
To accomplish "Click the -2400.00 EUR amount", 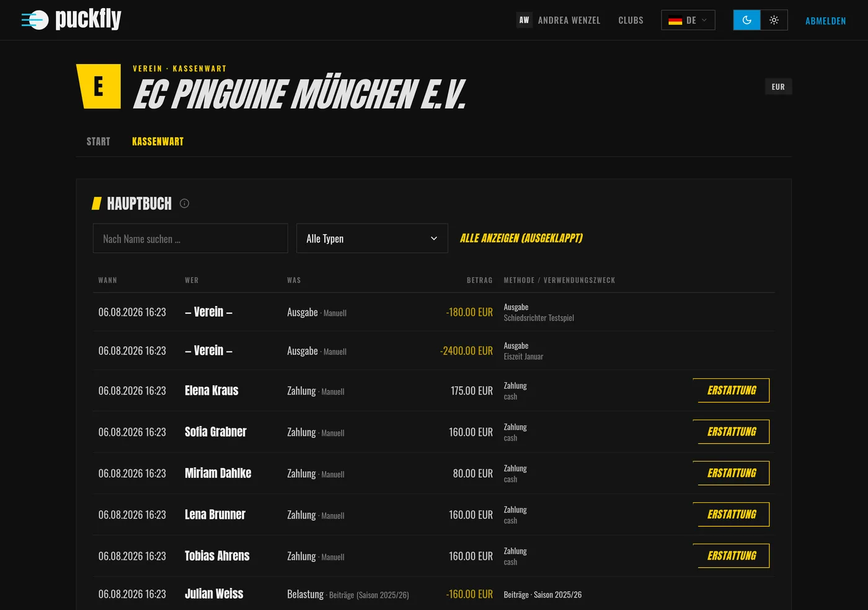I will (466, 351).
